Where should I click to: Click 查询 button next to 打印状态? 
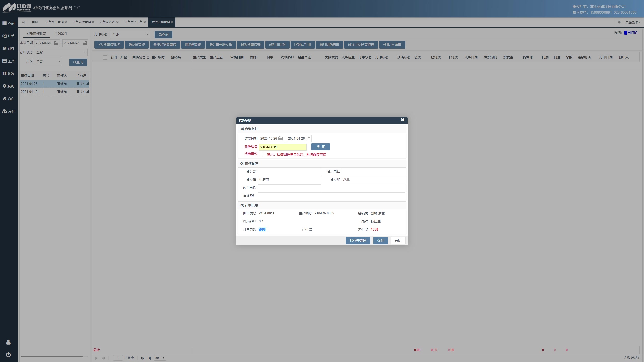[x=163, y=34]
